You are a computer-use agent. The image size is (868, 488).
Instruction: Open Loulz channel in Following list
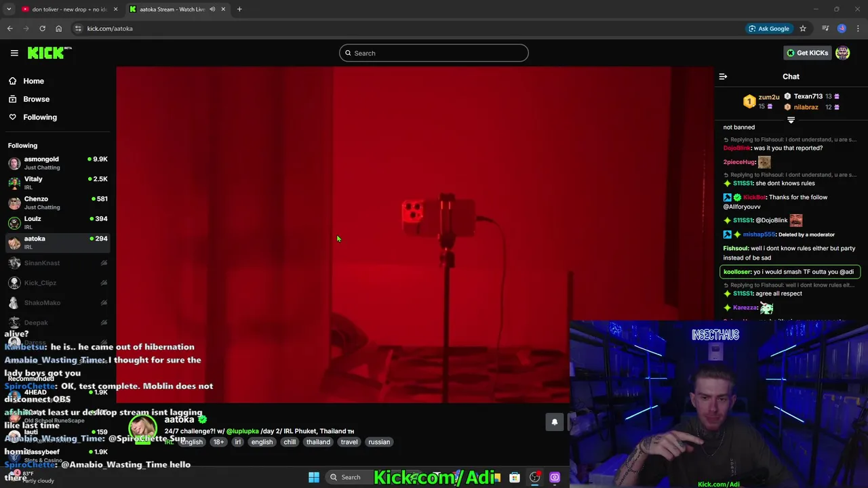coord(57,222)
